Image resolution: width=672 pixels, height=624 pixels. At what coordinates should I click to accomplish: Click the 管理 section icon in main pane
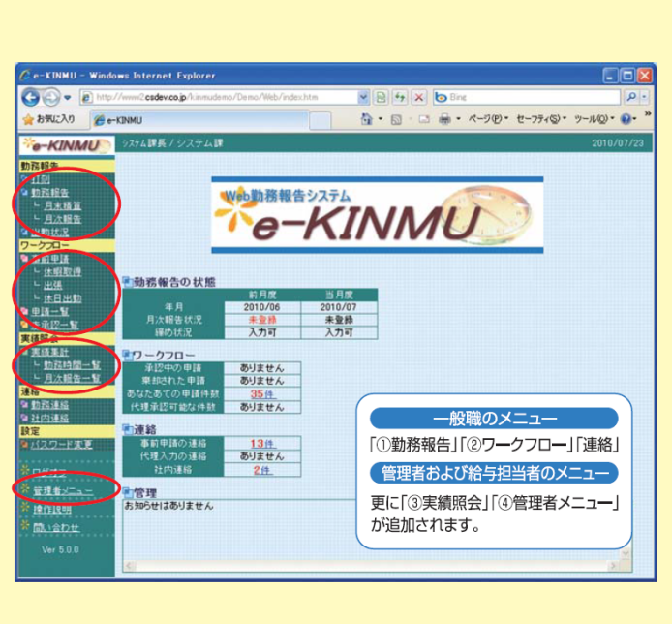pos(127,492)
